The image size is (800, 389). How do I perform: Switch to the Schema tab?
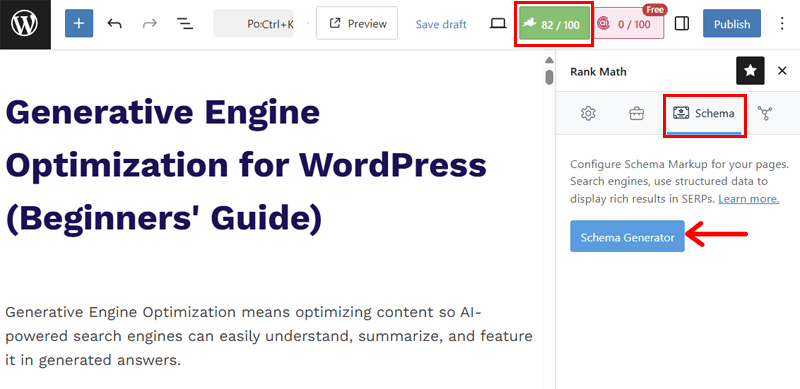(x=704, y=113)
